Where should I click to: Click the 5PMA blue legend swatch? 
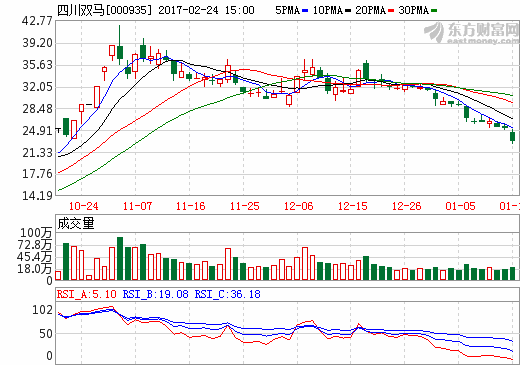305,11
